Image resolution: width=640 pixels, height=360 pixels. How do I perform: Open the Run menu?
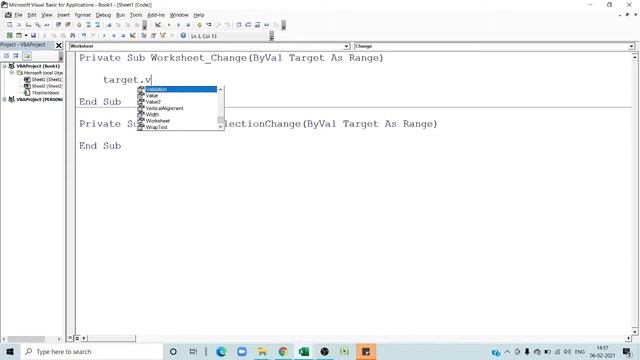point(120,15)
